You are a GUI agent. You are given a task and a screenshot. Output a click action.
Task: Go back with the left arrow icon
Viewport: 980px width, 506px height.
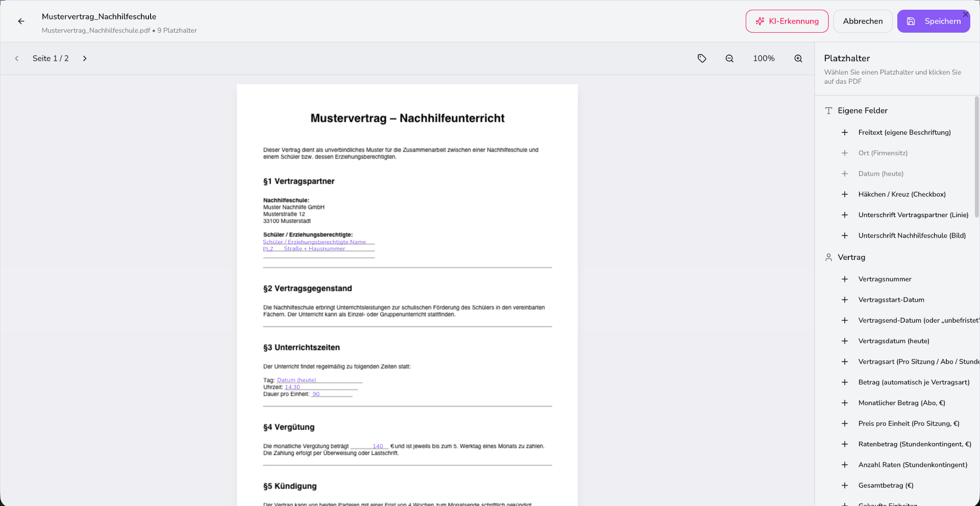coord(21,21)
